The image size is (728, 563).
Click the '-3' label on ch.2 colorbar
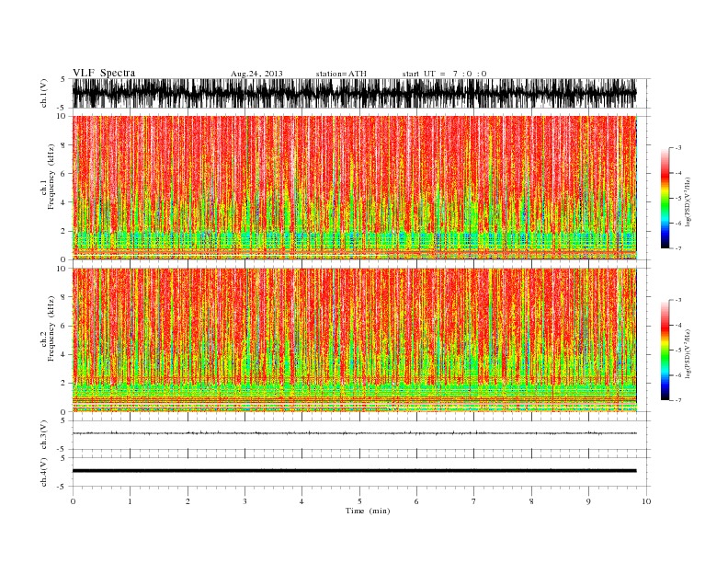pos(677,300)
